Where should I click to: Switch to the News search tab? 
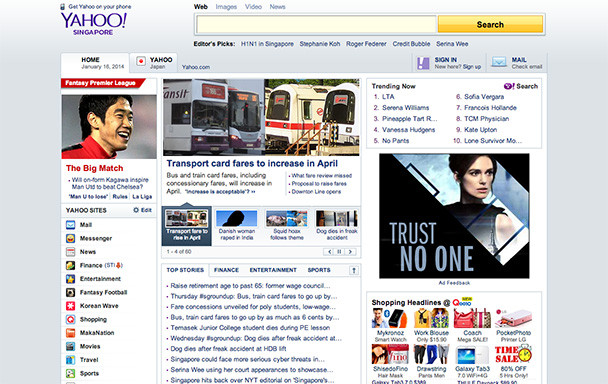click(277, 7)
